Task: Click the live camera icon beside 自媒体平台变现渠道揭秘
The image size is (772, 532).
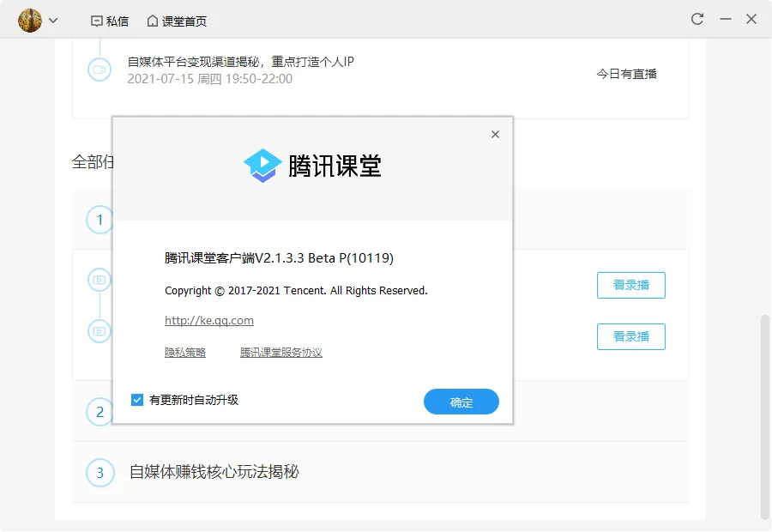Action: [x=100, y=70]
